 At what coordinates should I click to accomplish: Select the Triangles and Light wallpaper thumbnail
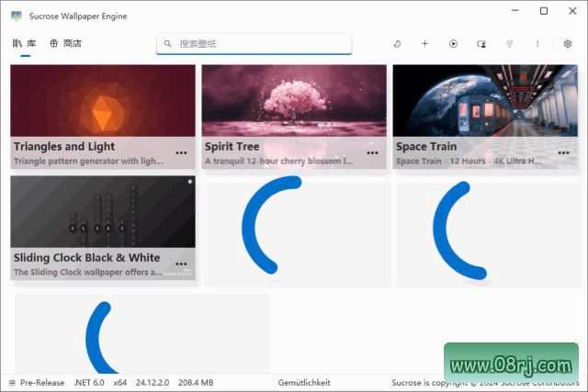click(x=103, y=100)
